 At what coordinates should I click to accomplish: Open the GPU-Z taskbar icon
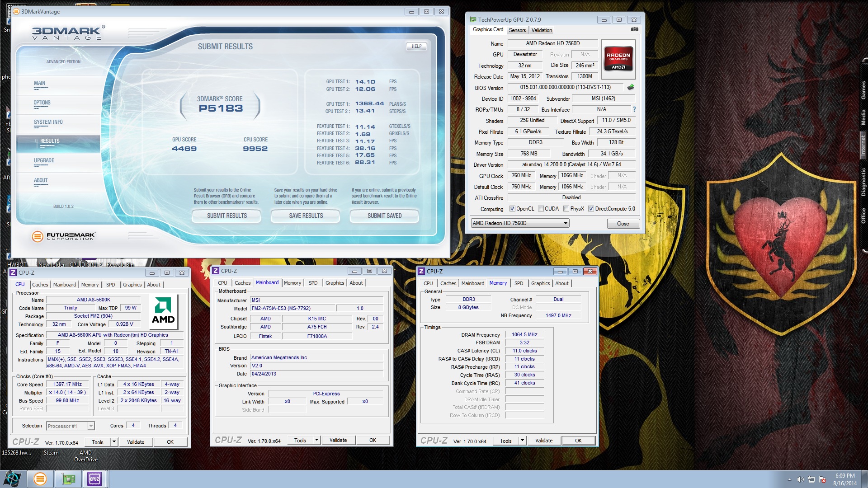(x=68, y=479)
